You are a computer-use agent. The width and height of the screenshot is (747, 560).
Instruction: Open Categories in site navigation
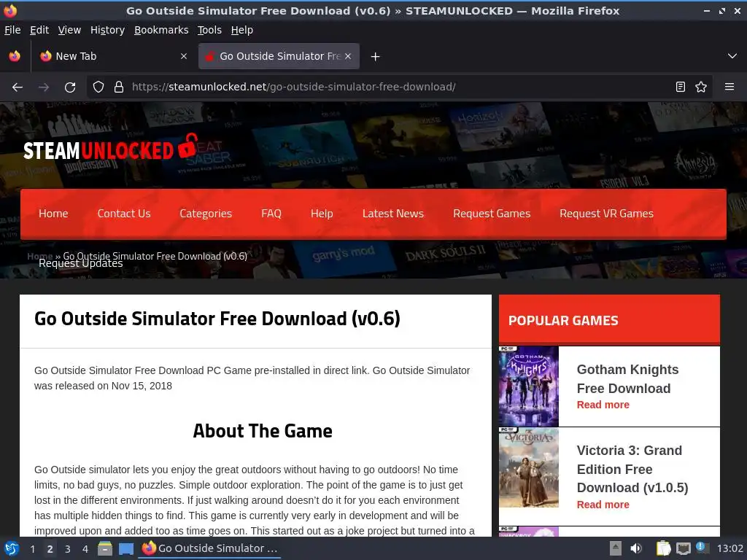point(206,214)
